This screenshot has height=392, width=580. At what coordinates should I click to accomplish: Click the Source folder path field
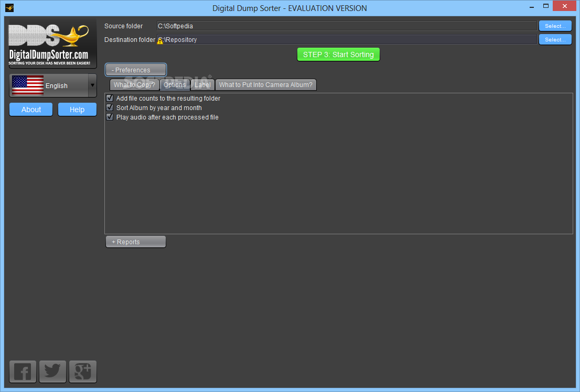[x=347, y=26]
